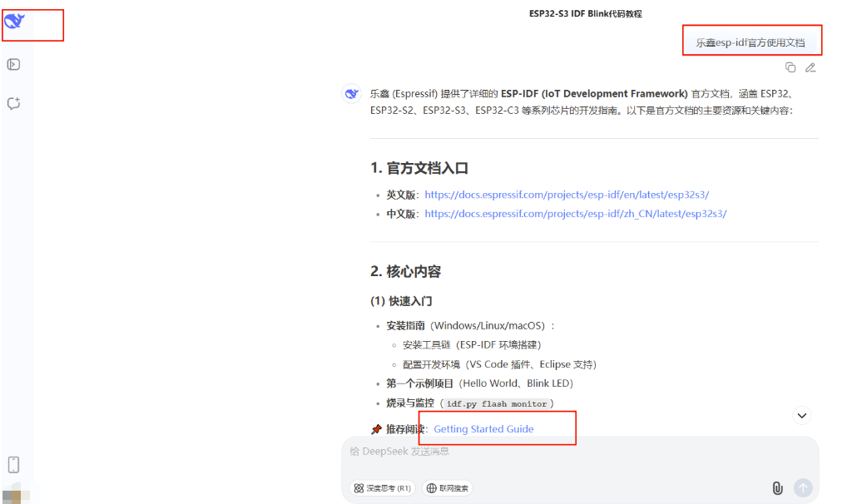This screenshot has width=862, height=504.
Task: Open the zh_CN docs link
Action: [576, 214]
